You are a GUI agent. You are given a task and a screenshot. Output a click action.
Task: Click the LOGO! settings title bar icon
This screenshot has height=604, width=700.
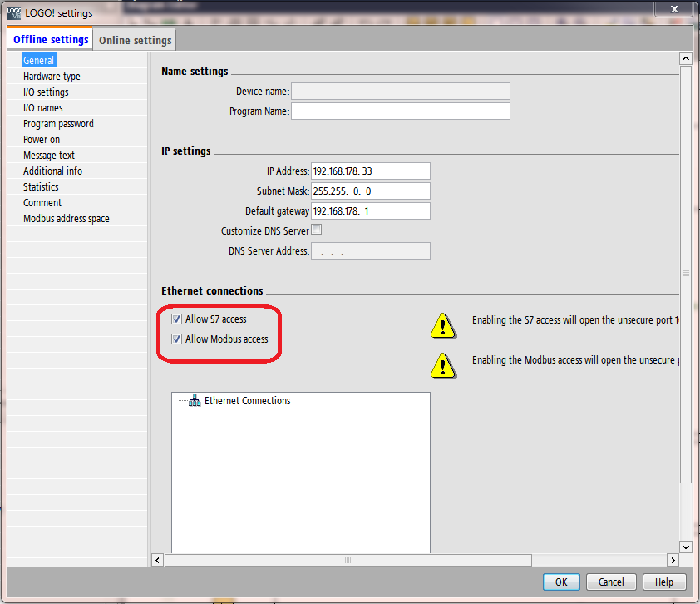click(14, 13)
